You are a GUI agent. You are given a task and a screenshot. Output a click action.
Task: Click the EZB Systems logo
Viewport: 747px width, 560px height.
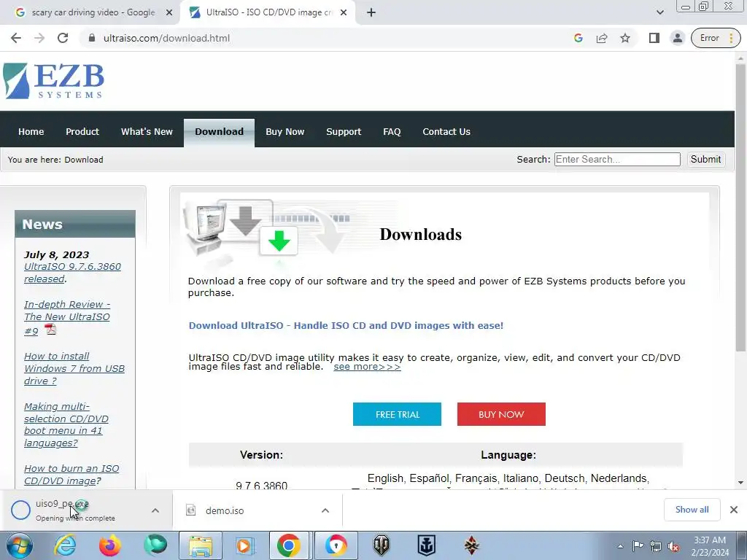click(x=53, y=81)
